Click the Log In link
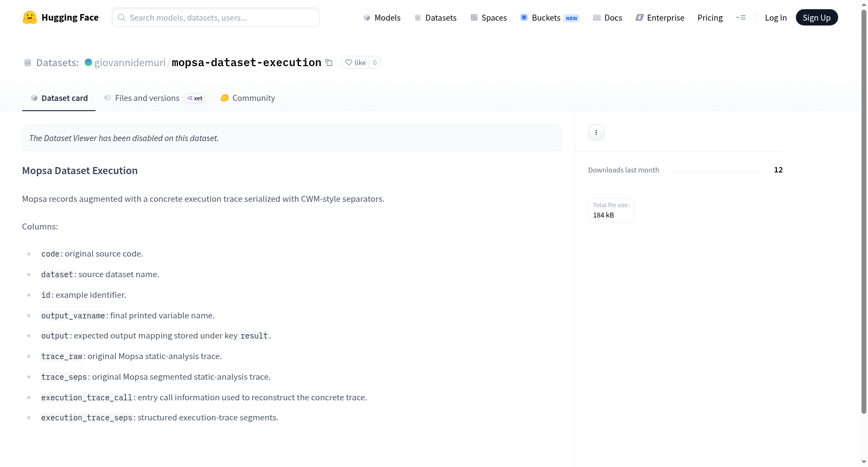 click(x=776, y=17)
